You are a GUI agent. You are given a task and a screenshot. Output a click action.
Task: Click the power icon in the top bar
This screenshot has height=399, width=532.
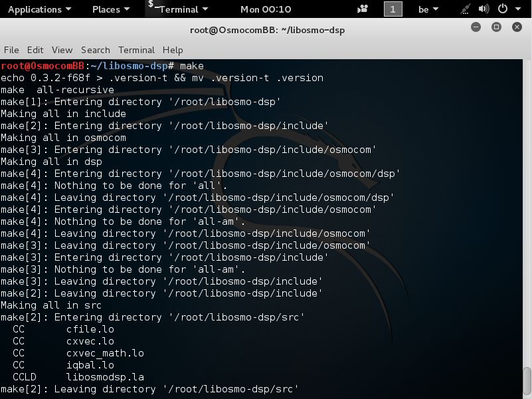[503, 9]
